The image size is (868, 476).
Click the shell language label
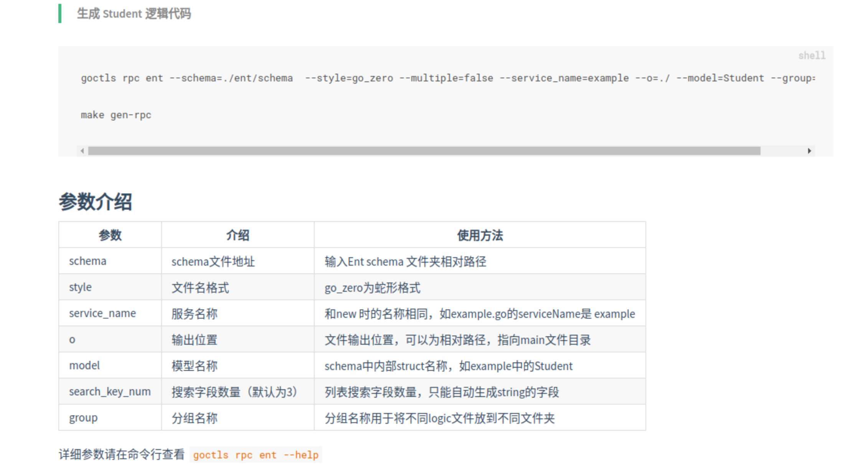(812, 56)
